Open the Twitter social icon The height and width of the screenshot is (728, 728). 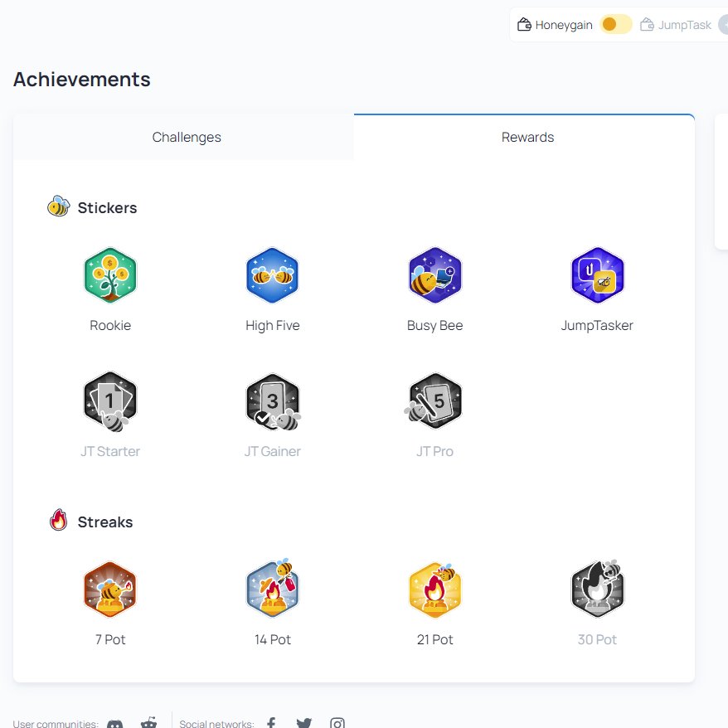304,723
